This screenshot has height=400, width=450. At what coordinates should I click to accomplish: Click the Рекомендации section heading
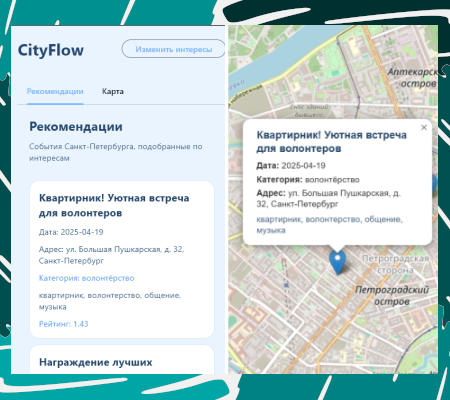pos(76,127)
